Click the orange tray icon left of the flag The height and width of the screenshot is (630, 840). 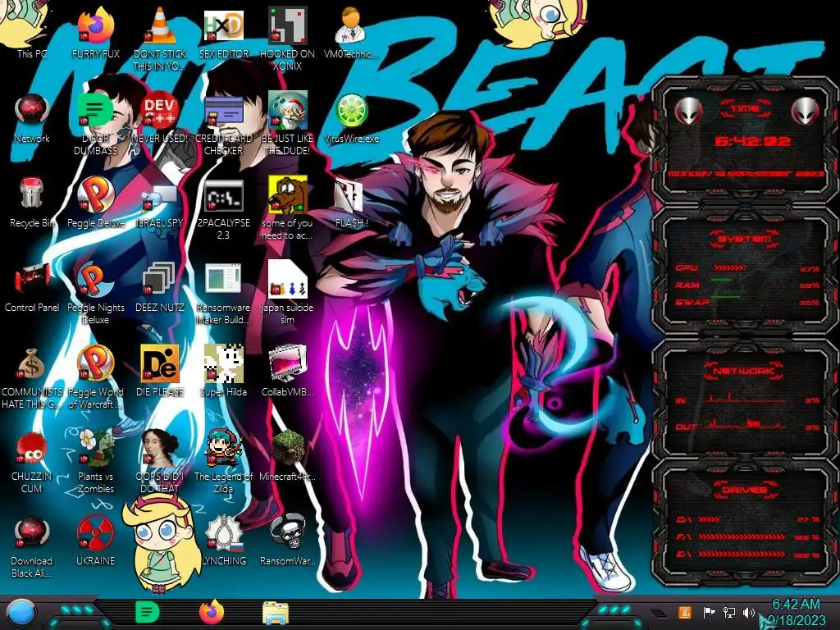tap(685, 612)
